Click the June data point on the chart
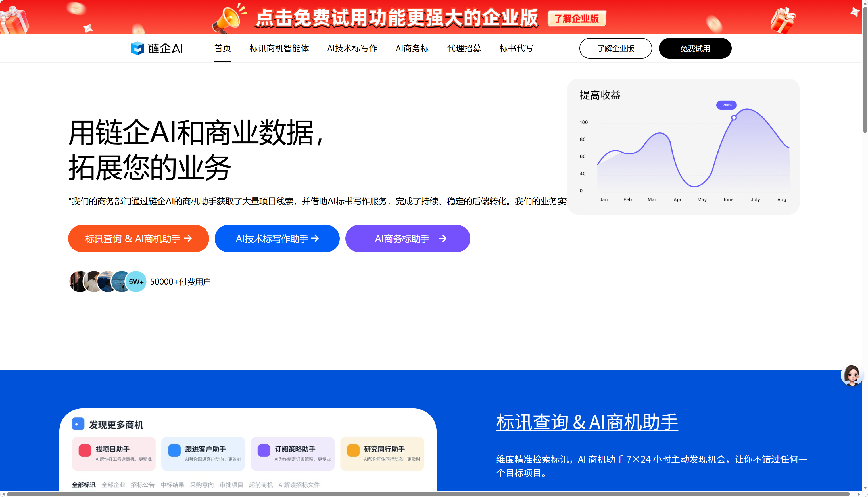 (734, 118)
